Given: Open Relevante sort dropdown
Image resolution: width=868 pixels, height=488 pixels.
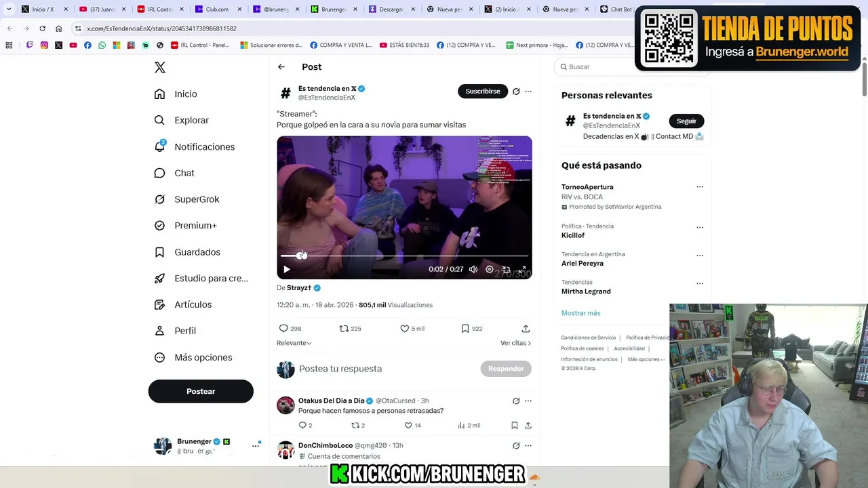Looking at the screenshot, I should 294,343.
